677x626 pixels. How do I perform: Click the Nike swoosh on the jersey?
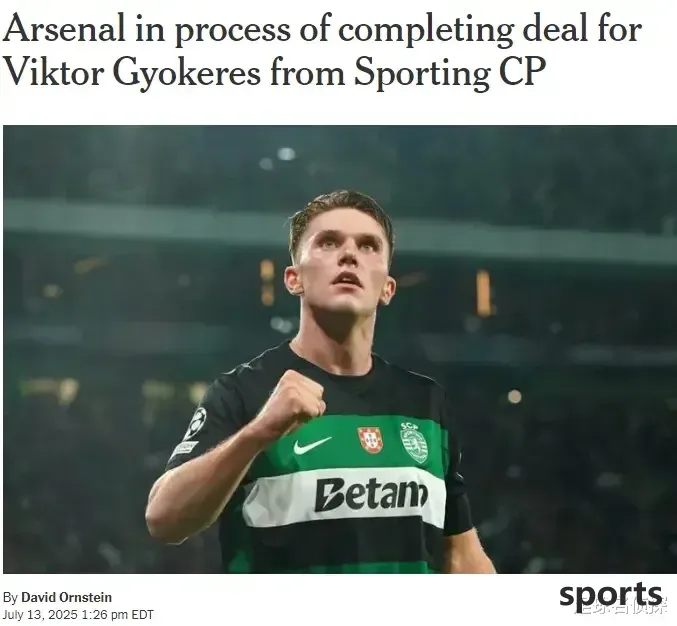313,445
